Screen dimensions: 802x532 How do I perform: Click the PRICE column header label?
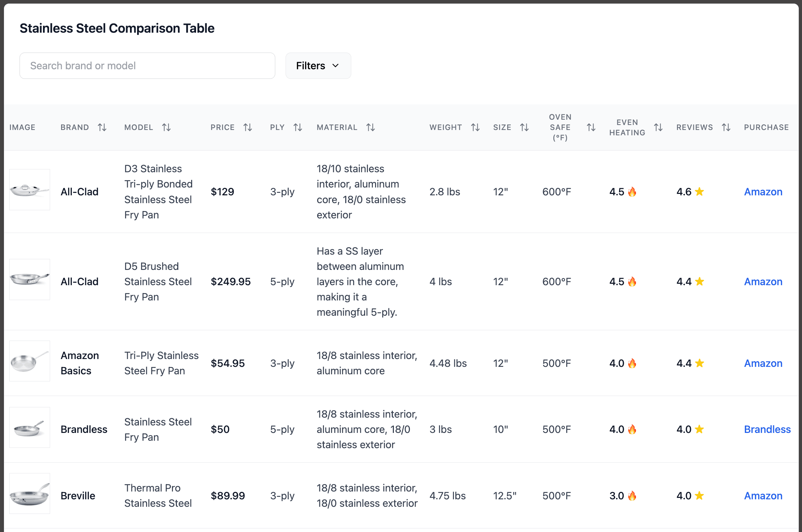[222, 127]
